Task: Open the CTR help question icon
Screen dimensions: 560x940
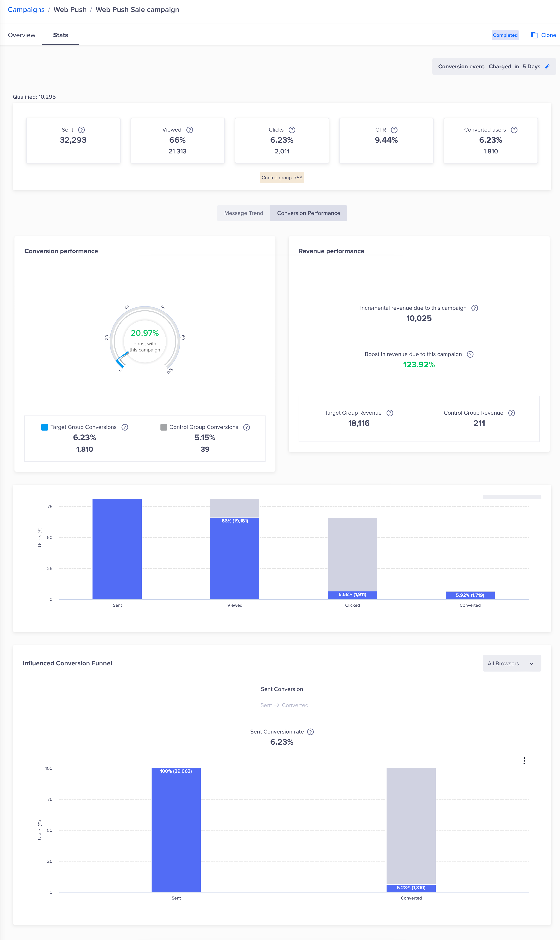Action: pos(394,130)
